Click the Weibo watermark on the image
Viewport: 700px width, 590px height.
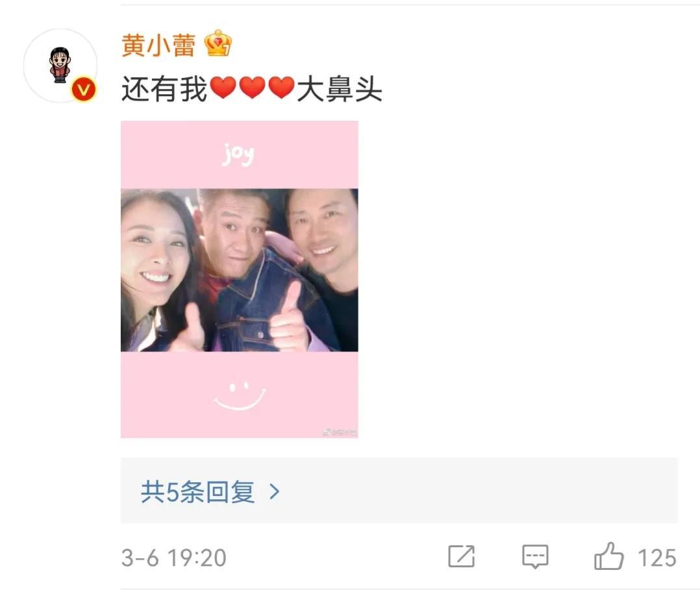[340, 432]
